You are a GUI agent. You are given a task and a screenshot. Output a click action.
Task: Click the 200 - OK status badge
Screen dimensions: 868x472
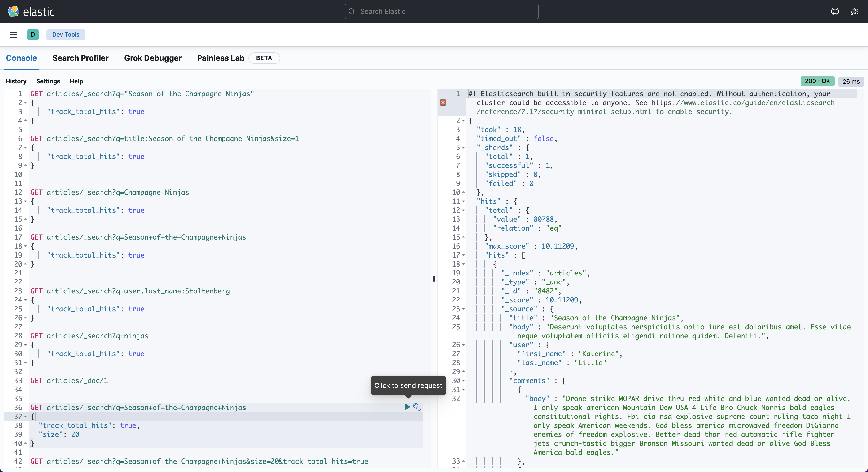(817, 81)
